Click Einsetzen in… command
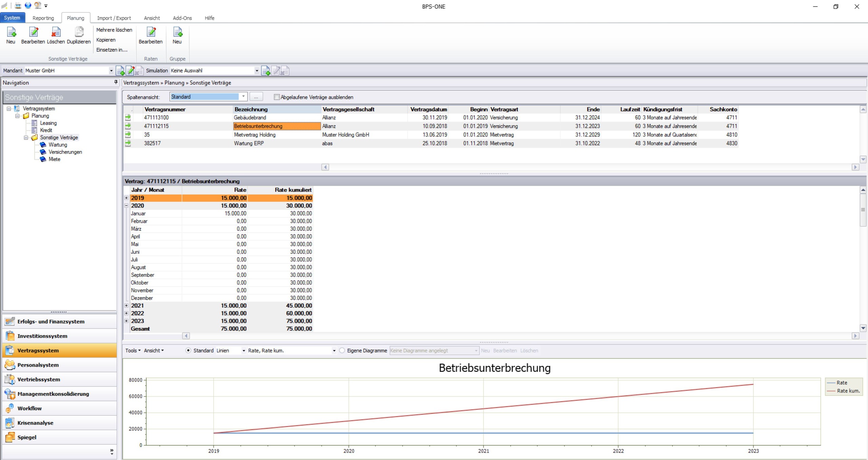Screen dimensions: 868x460 tap(112, 50)
